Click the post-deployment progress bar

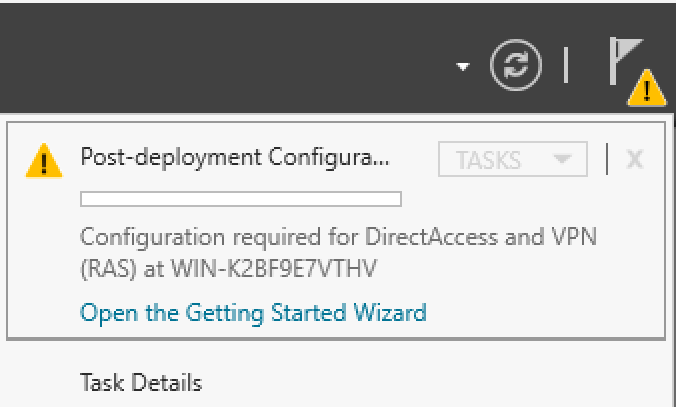pos(240,198)
